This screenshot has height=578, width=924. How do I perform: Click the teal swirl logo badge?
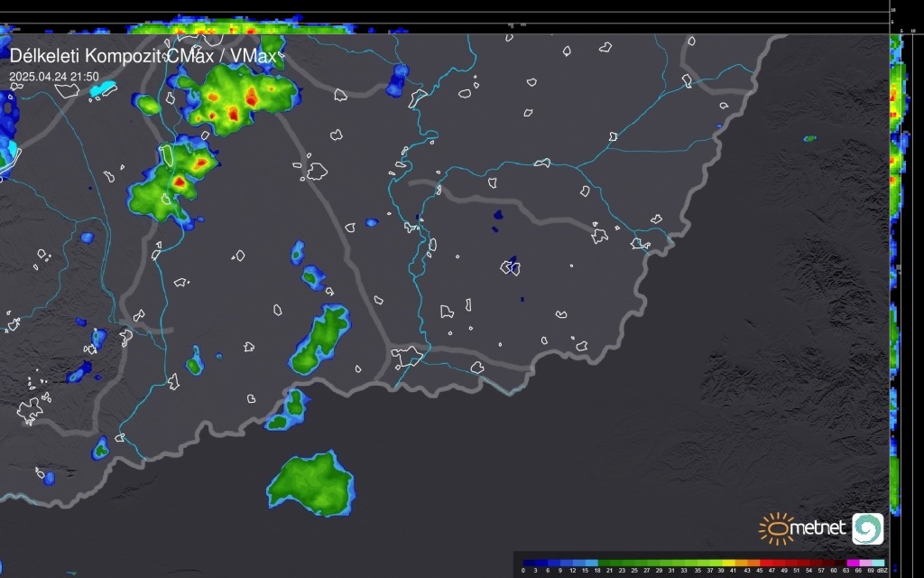pyautogui.click(x=867, y=528)
